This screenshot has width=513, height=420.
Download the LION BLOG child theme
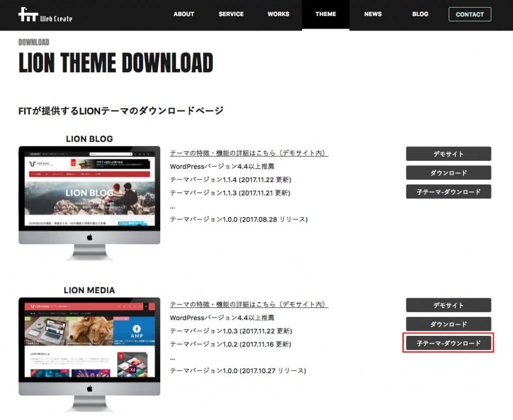[x=448, y=192]
